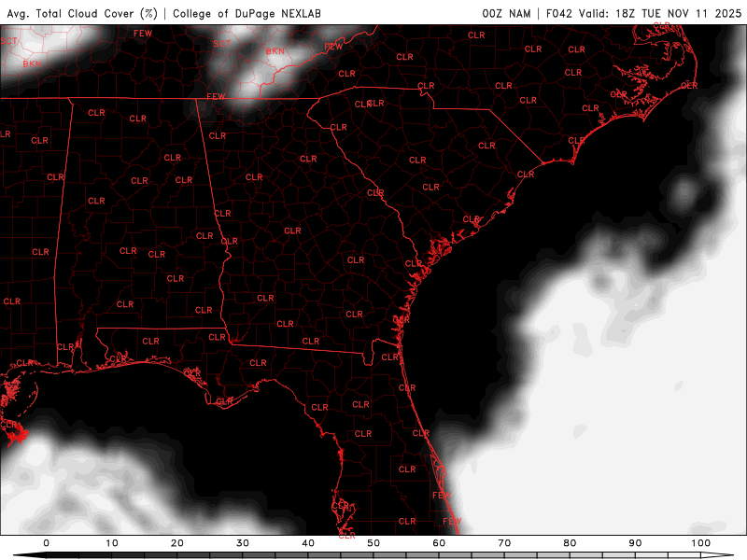Click the '100' value on the color scale
The width and height of the screenshot is (747, 560).
701,543
